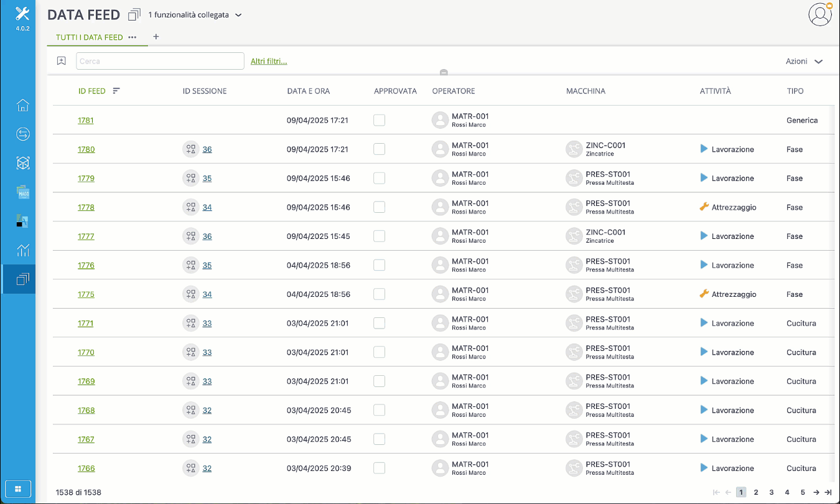Click the session icon in row 1780
The width and height of the screenshot is (840, 504).
191,149
